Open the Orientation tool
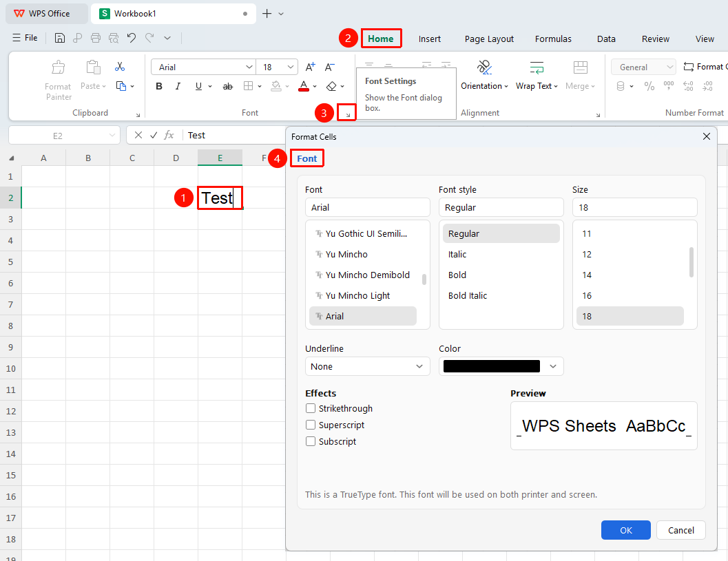Image resolution: width=728 pixels, height=561 pixels. pyautogui.click(x=484, y=75)
